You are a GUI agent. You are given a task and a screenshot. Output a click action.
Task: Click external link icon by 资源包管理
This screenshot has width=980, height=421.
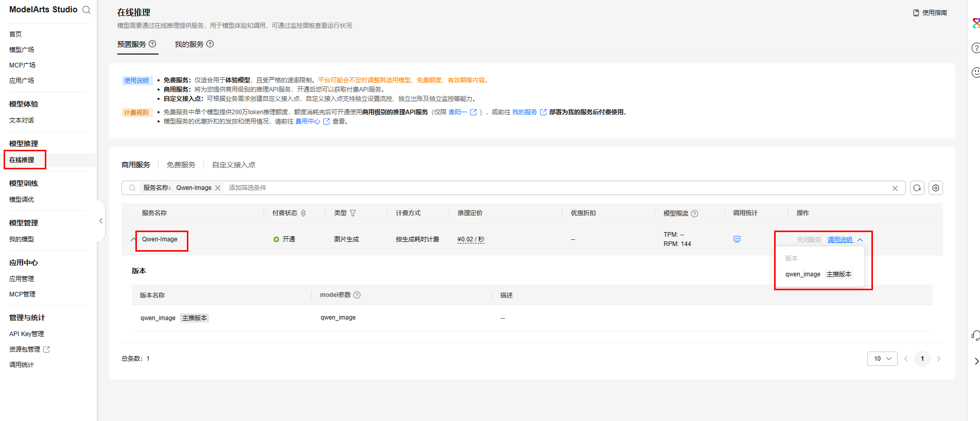click(x=46, y=349)
